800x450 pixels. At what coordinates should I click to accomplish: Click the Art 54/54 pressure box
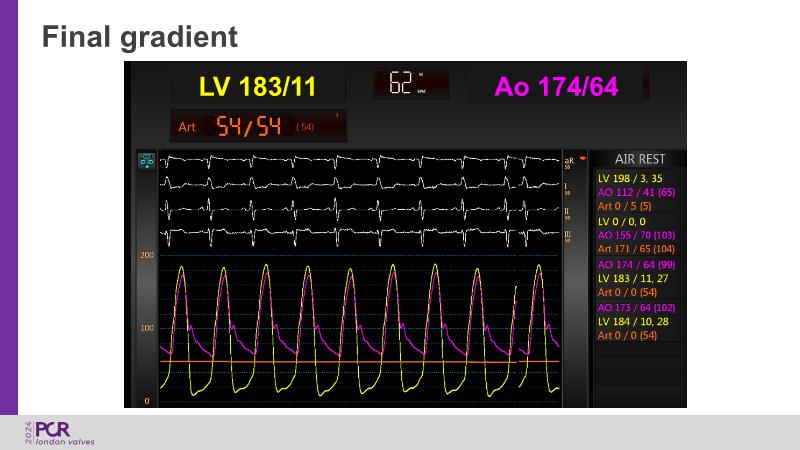pos(258,126)
